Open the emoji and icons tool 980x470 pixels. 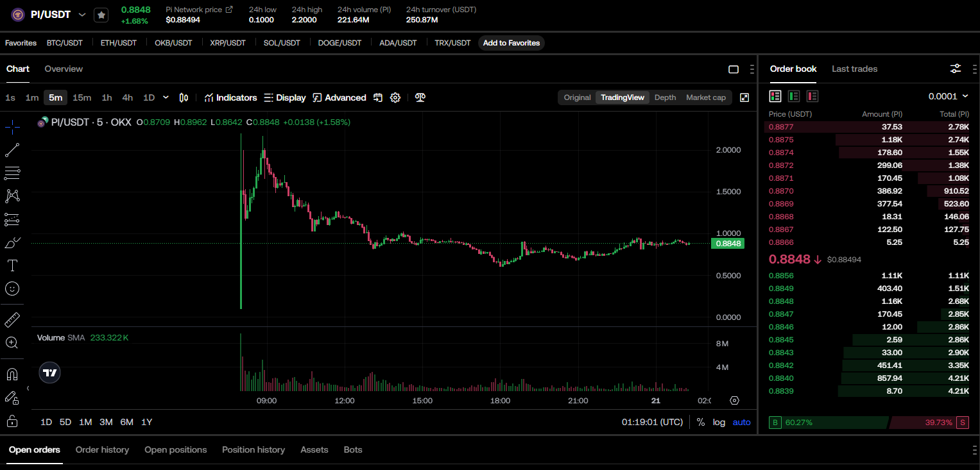(12, 289)
